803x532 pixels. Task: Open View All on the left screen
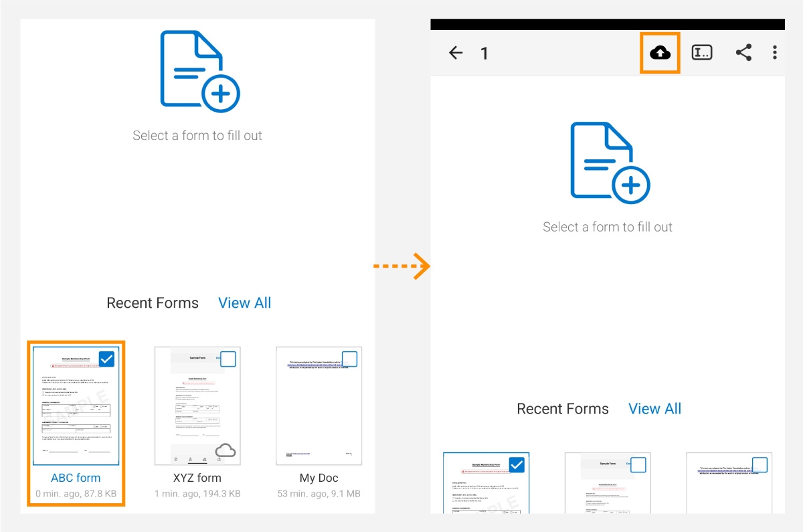[x=244, y=302]
